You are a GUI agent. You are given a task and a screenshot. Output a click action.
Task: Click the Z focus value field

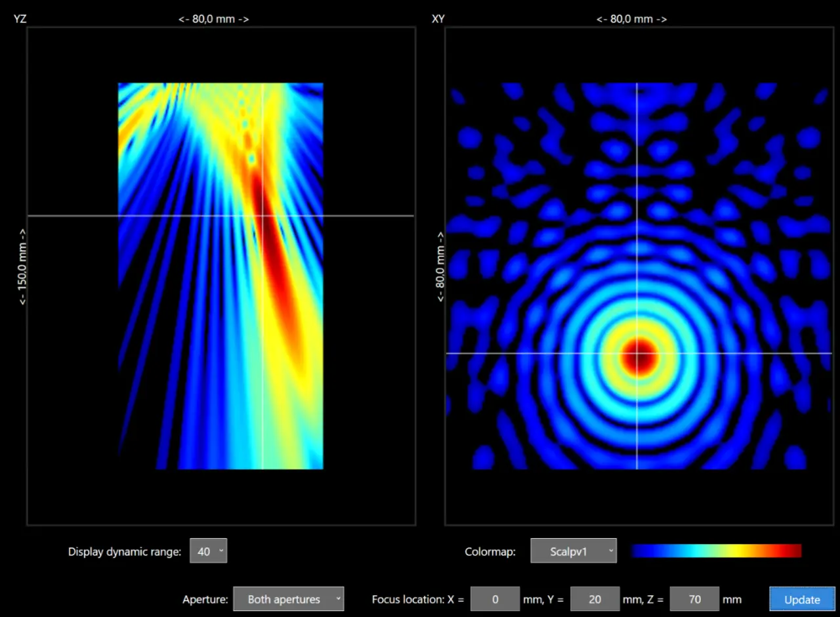(694, 599)
